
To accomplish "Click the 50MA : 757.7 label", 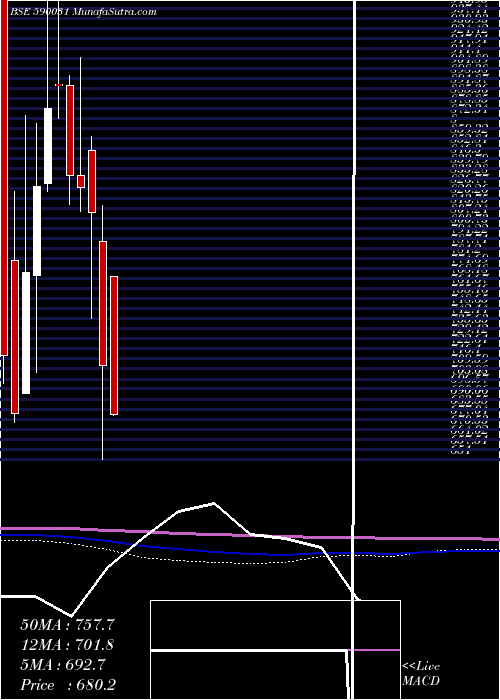I will point(67,625).
